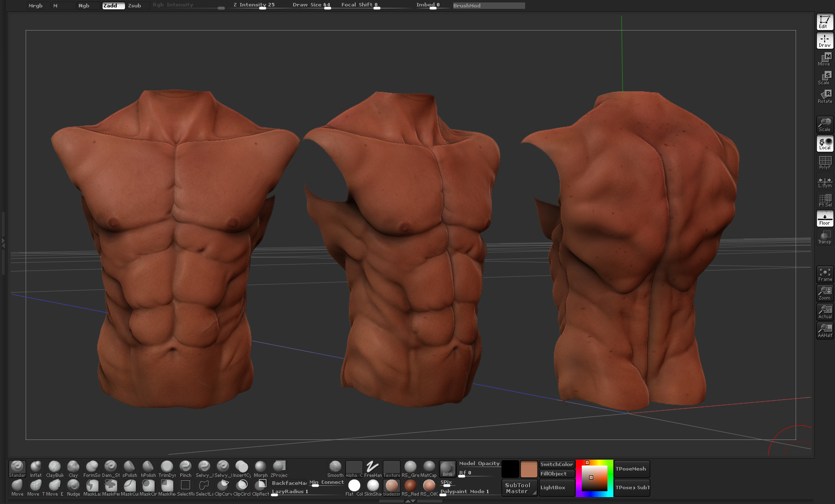
Task: Select the Flat Color material
Action: [x=354, y=487]
